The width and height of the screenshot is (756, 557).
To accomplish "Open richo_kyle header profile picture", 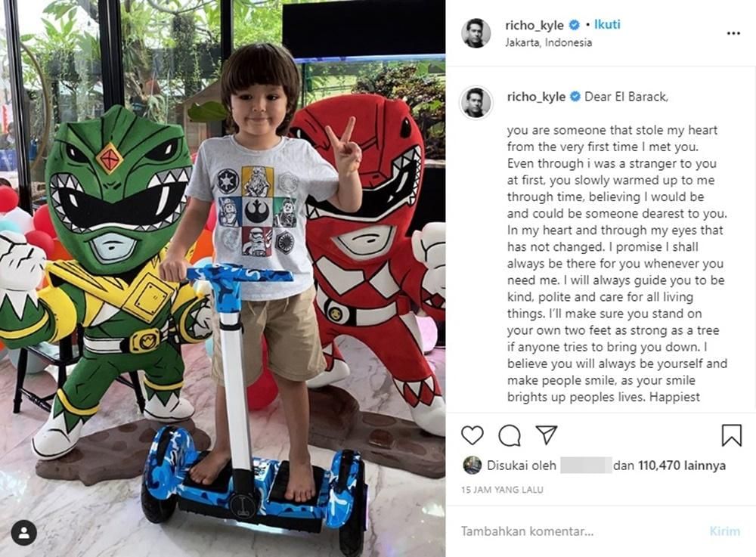I will click(476, 33).
